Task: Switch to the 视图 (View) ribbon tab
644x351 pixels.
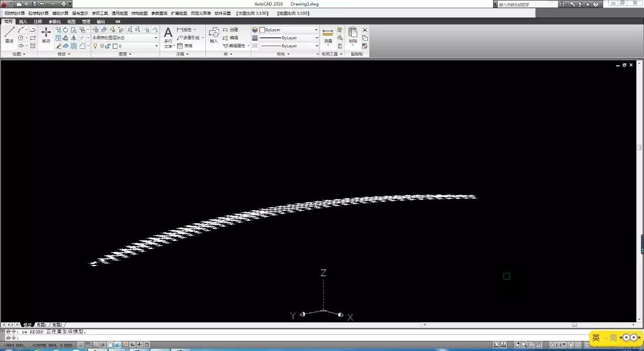Action: [x=71, y=22]
